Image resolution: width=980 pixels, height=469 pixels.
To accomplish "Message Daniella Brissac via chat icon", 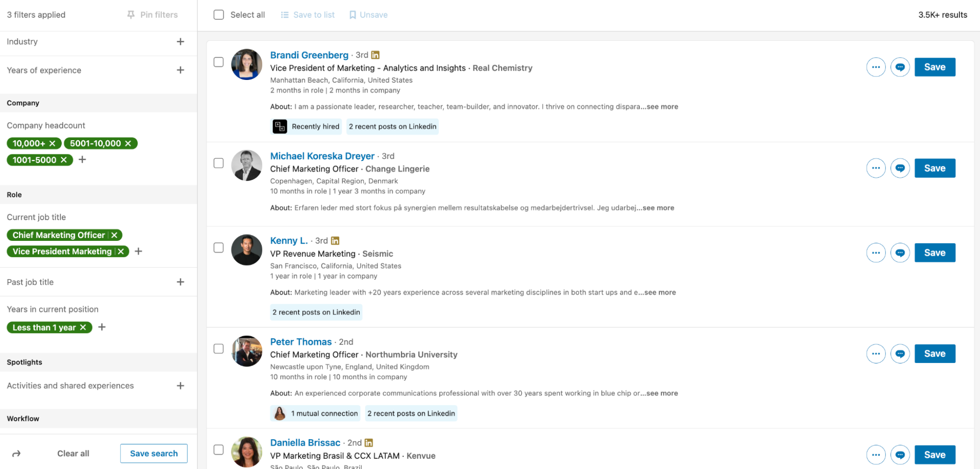I will tap(900, 455).
